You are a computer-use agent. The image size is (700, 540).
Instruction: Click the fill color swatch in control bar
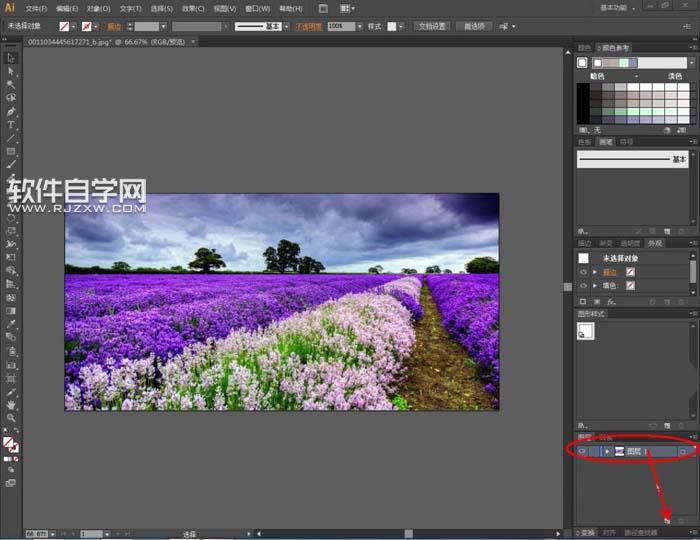pyautogui.click(x=65, y=26)
